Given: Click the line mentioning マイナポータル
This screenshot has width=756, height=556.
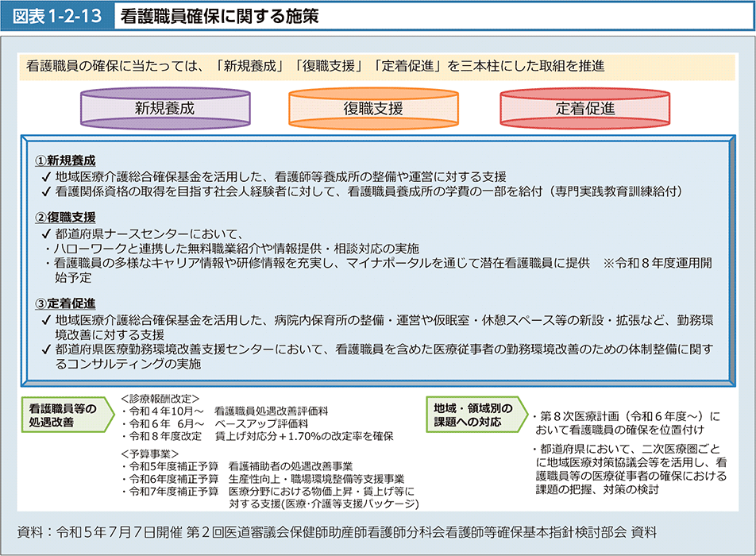Looking at the screenshot, I should [379, 270].
